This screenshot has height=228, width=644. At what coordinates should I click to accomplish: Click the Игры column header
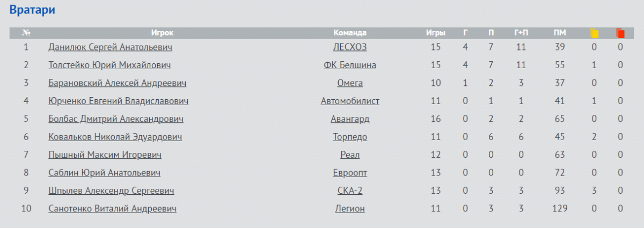(x=435, y=33)
